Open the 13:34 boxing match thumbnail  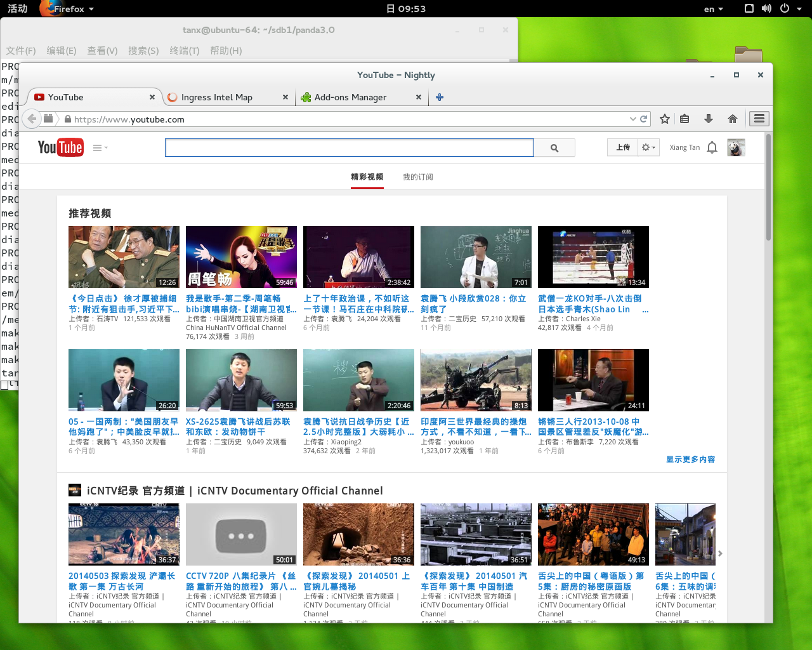(x=593, y=257)
